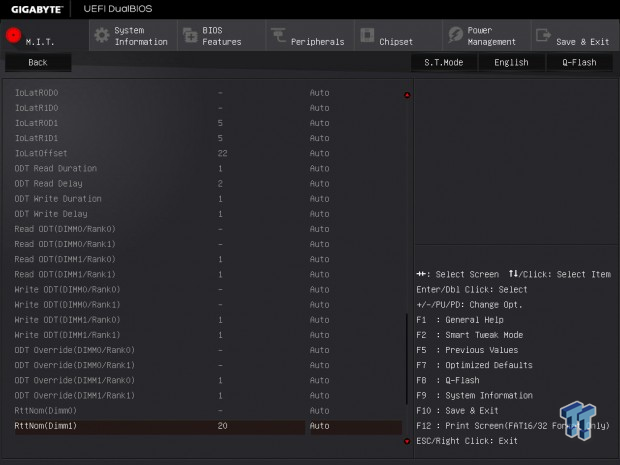620x465 pixels.
Task: Open Auto option for IoLatOffset
Action: click(319, 153)
